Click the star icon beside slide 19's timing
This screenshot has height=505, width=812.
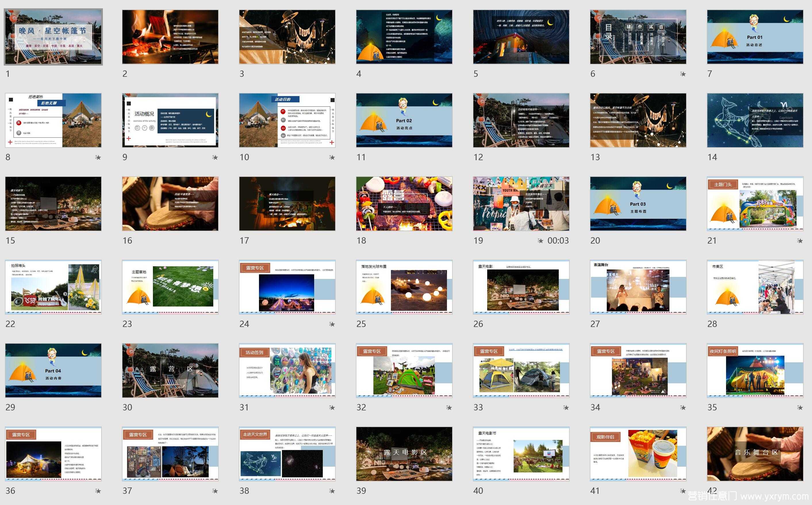point(540,240)
